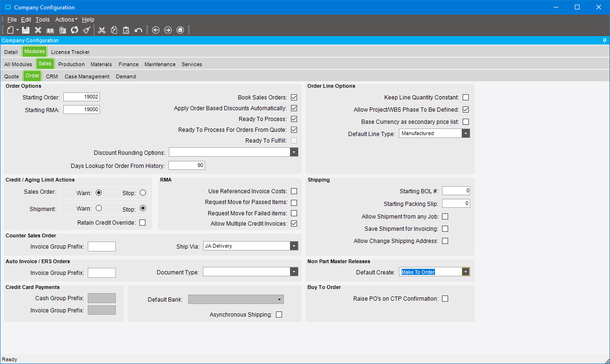The width and height of the screenshot is (610, 364).
Task: Click the Paste clipboard icon
Action: pos(126,30)
